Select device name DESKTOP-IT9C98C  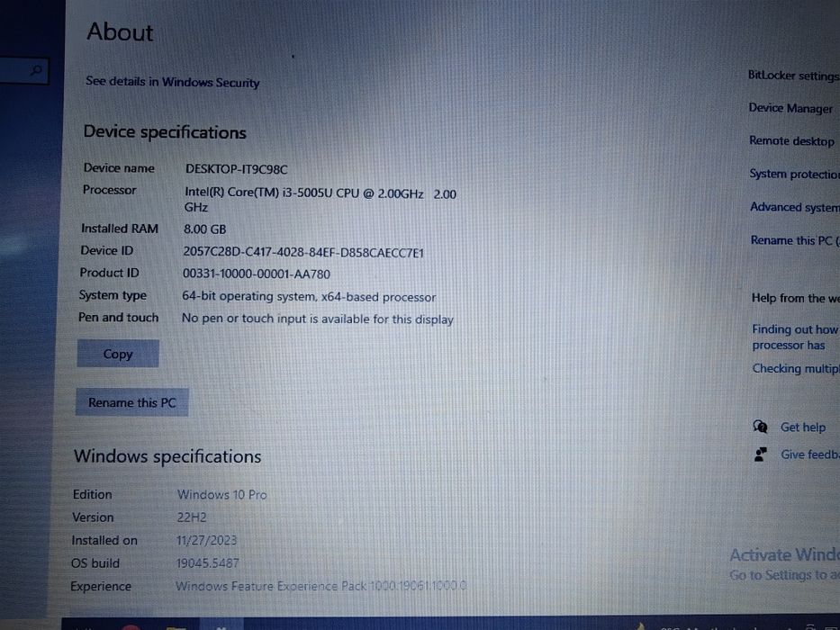236,169
